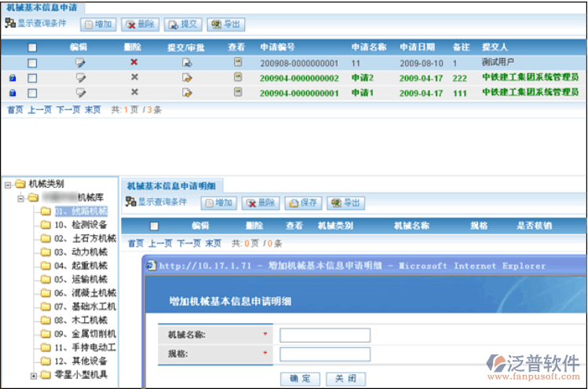Screen dimensions: 588x389
Task: Open view icon for application 200904-0000000001
Action: [237, 93]
